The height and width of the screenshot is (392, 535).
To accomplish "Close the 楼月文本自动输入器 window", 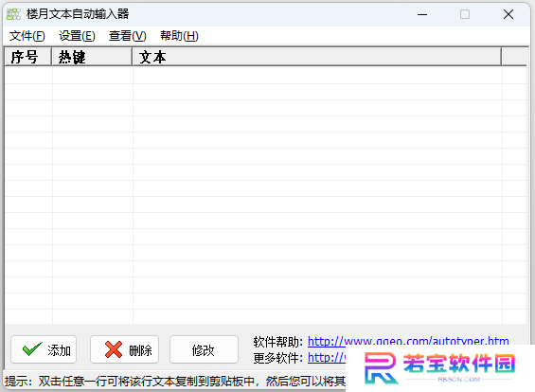I will (508, 14).
